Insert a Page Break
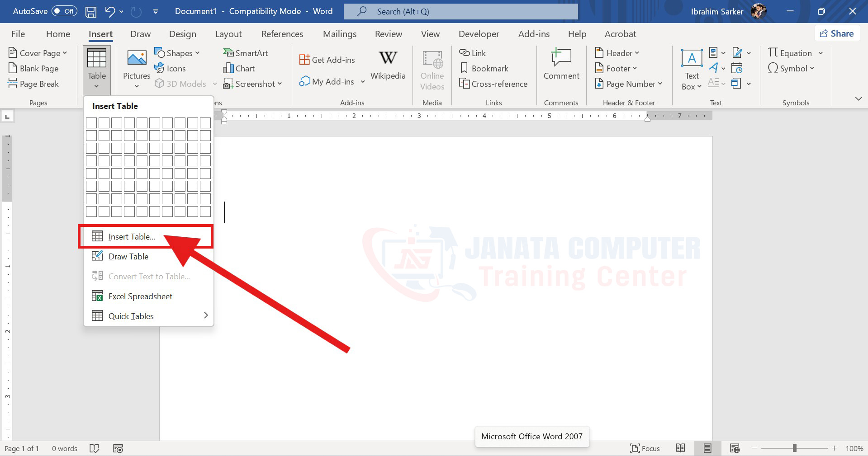This screenshot has height=456, width=868. tap(34, 84)
